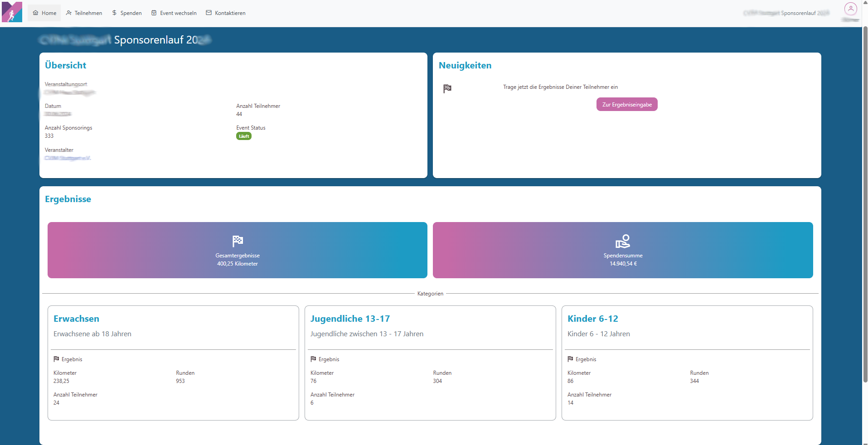This screenshot has height=445, width=868.
Task: Open the Spenden menu item
Action: (127, 13)
